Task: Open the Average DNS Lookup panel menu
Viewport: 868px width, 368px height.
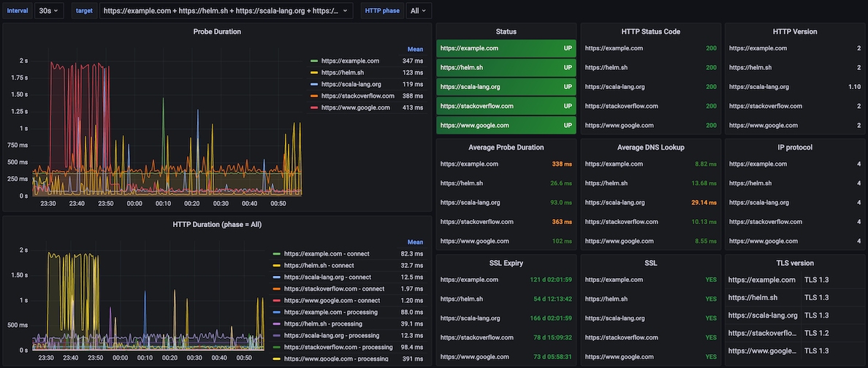Action: point(652,147)
